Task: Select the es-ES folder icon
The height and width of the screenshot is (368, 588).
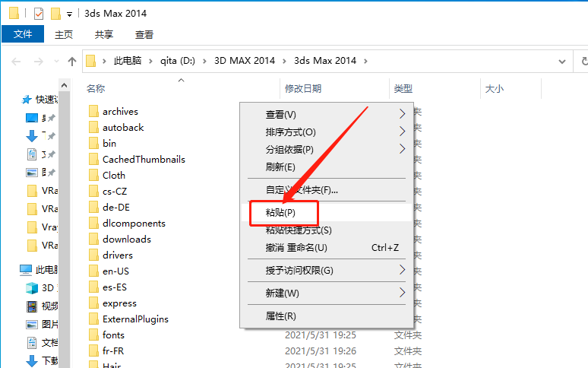Action: pos(93,287)
